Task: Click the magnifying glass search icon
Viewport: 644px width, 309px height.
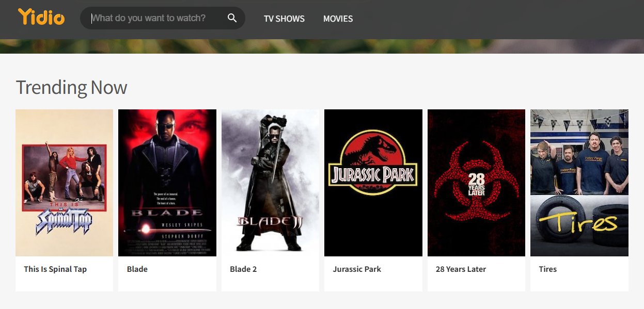Action: (232, 18)
